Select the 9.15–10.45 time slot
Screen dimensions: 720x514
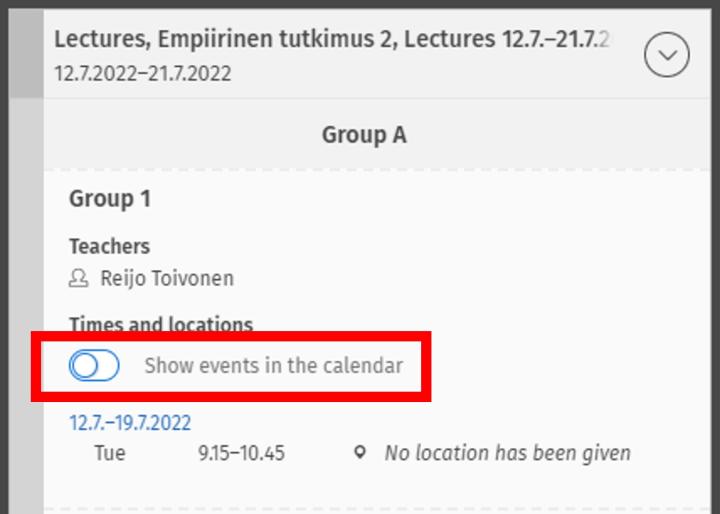tap(241, 454)
